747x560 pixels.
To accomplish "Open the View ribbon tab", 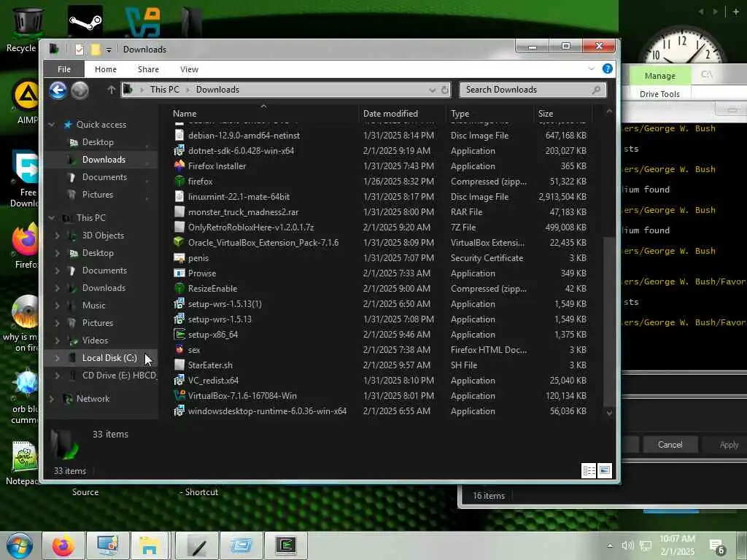I will [189, 69].
